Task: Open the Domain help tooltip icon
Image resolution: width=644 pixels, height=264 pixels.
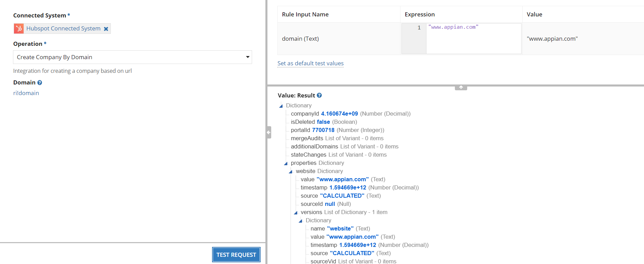Action: tap(40, 83)
